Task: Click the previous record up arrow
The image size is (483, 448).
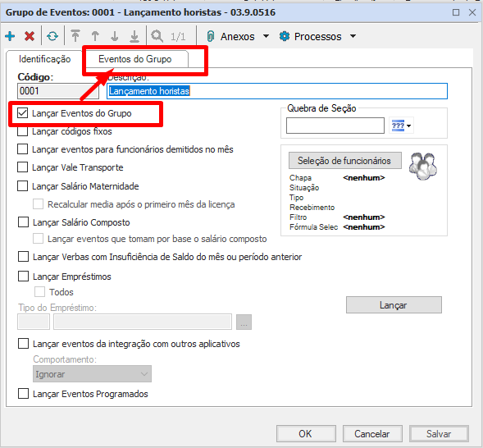Action: coord(95,36)
